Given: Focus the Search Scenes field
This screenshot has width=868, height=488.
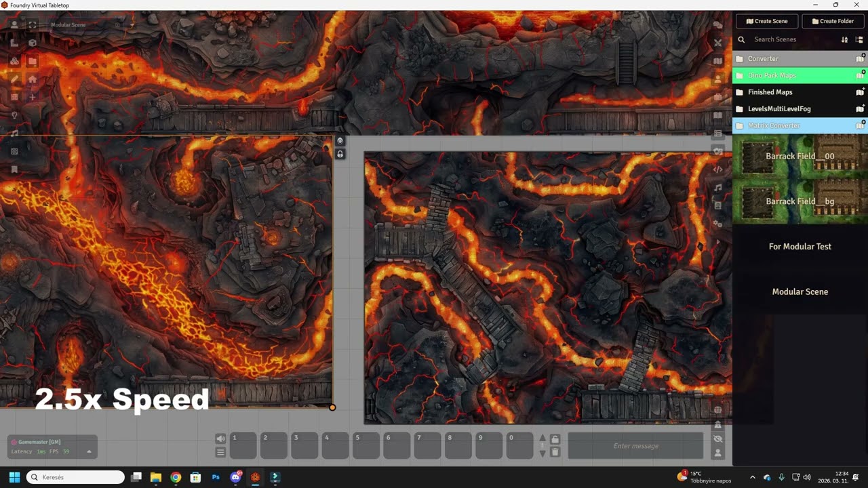Looking at the screenshot, I should (793, 39).
